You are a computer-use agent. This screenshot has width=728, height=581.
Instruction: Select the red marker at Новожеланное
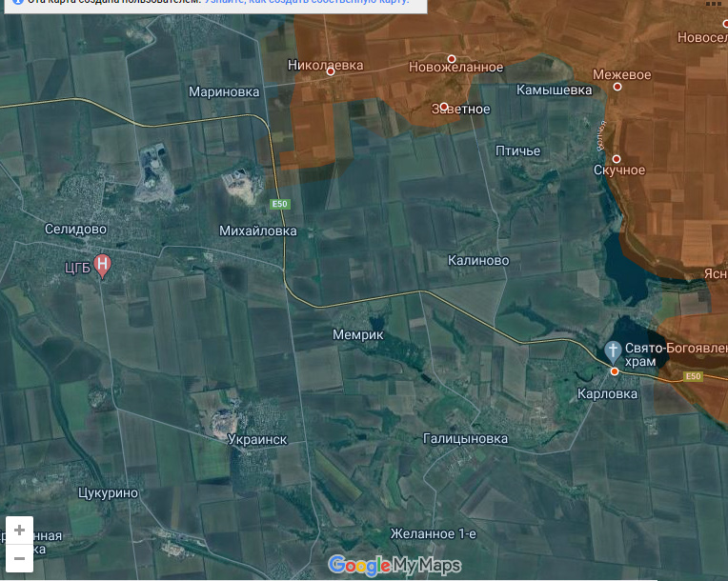pyautogui.click(x=452, y=59)
